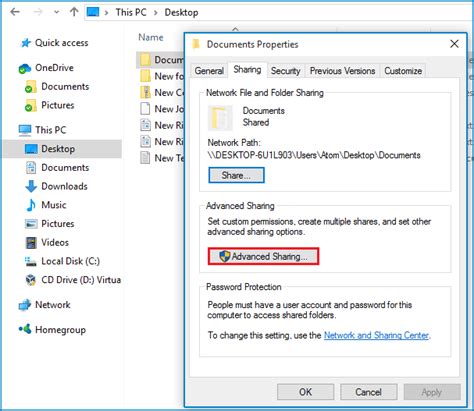Click the This PC monitor icon in sidebar

25,130
